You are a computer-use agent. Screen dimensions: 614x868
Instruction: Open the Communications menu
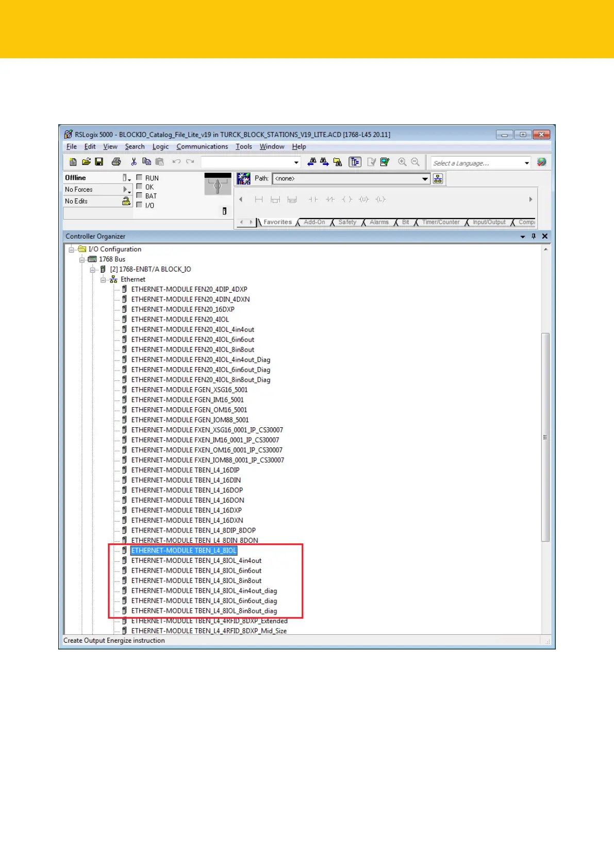pos(202,146)
